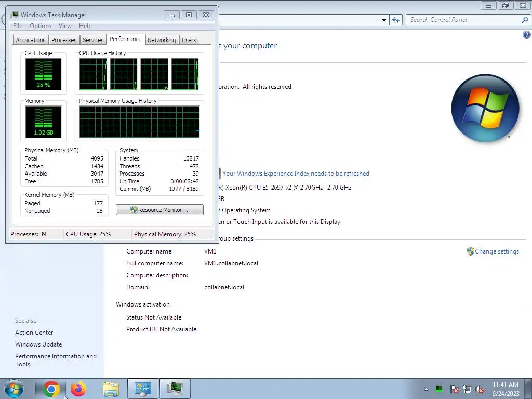Image resolution: width=532 pixels, height=399 pixels.
Task: Click the Status Not Available text
Action: click(x=154, y=317)
